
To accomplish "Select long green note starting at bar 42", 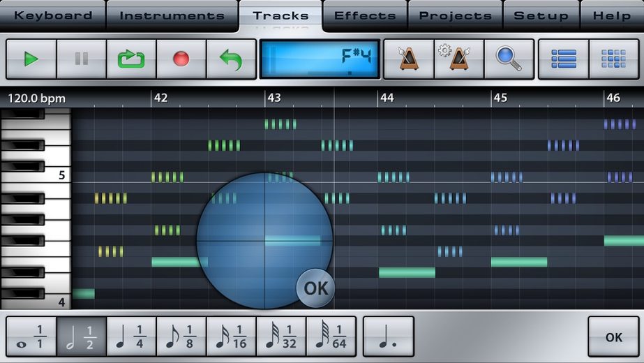I will [180, 262].
